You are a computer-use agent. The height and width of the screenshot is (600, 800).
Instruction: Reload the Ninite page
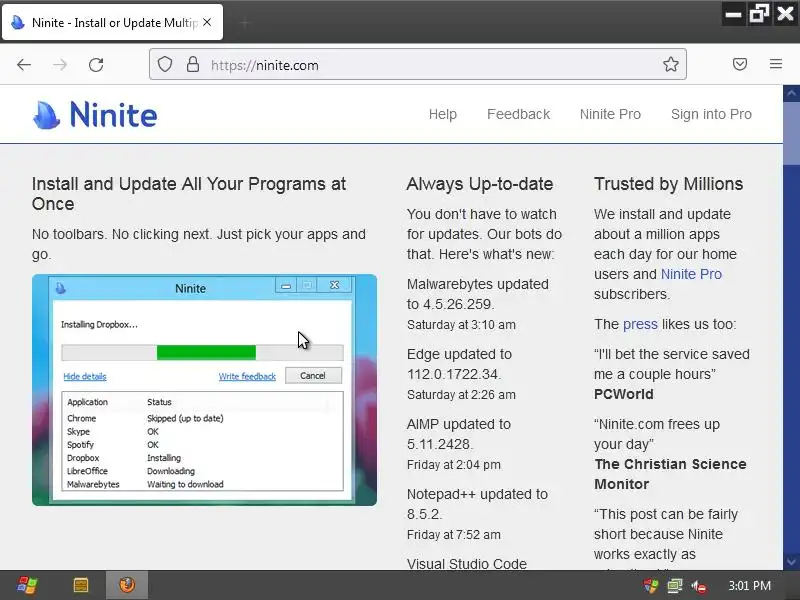[x=96, y=65]
